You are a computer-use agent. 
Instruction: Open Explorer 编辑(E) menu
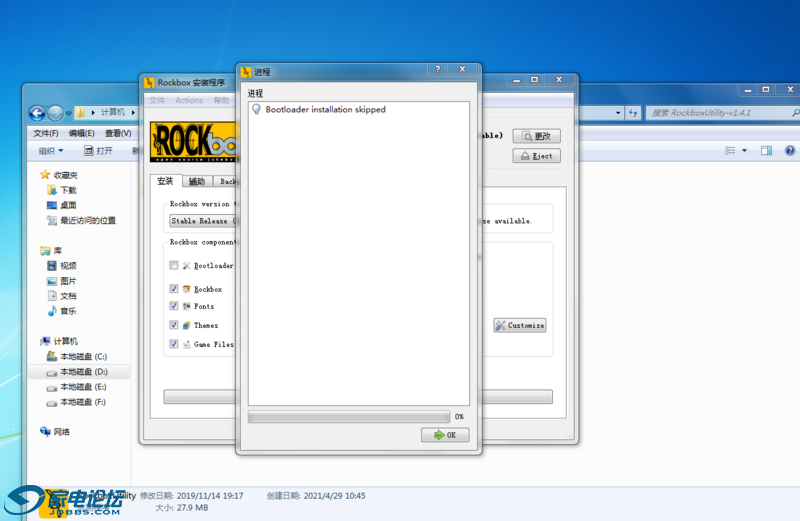point(82,133)
